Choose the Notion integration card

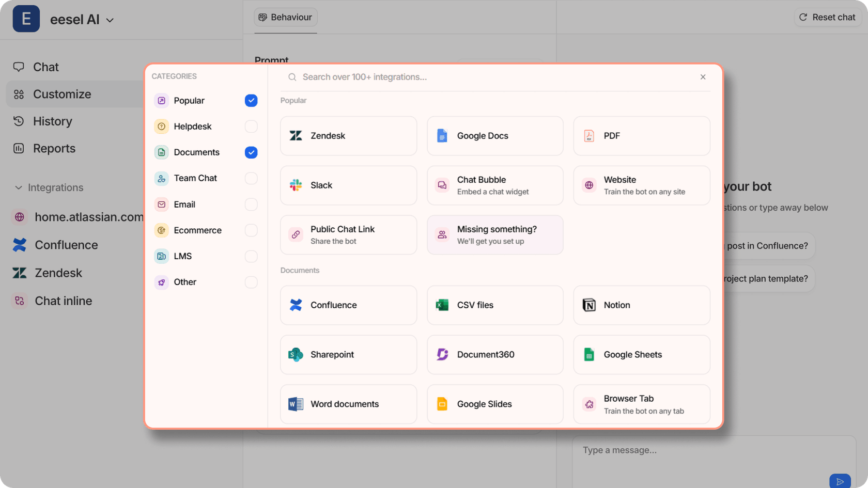(642, 305)
